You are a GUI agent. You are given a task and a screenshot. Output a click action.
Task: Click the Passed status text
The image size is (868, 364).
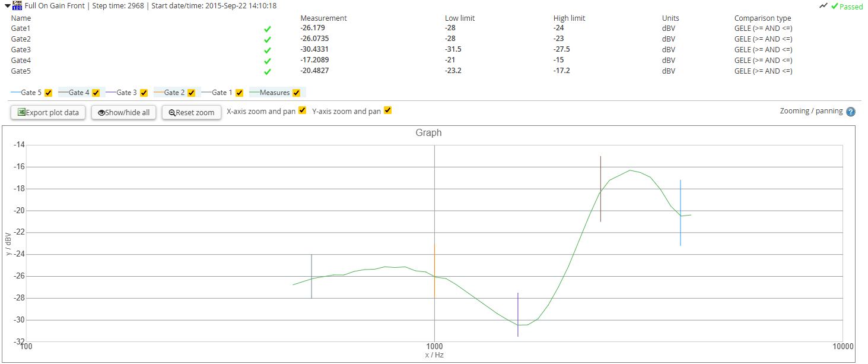[851, 6]
